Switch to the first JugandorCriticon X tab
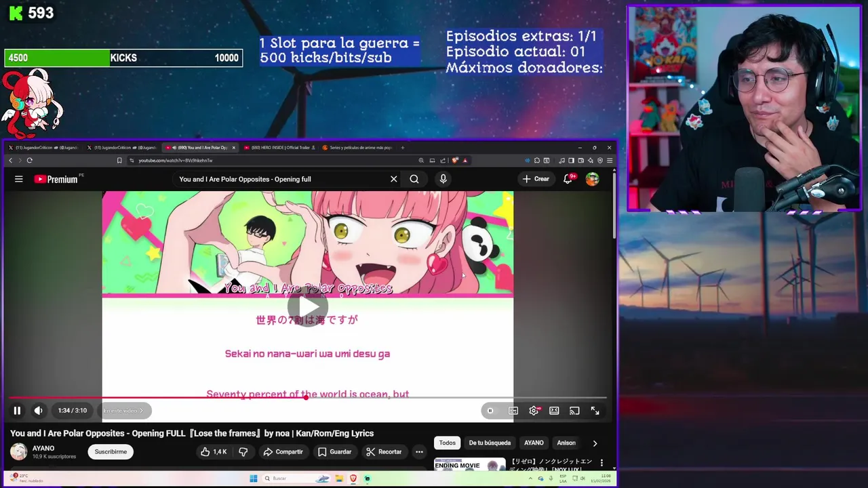This screenshot has height=488, width=868. point(44,147)
